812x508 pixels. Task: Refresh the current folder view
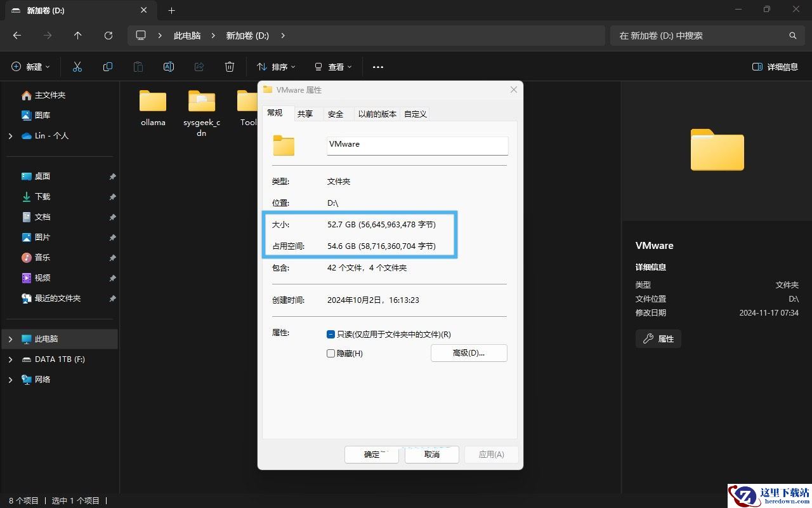(x=108, y=36)
